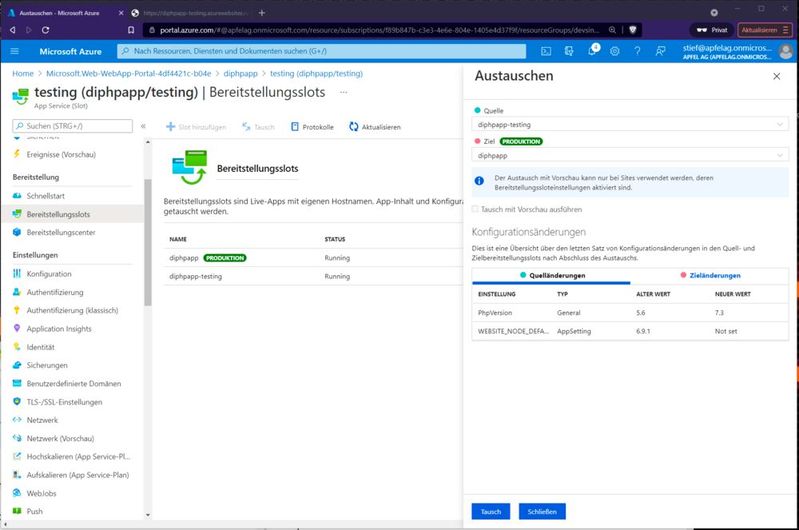The height and width of the screenshot is (530, 799).
Task: Open Application Insights in the sidebar
Action: coord(59,329)
